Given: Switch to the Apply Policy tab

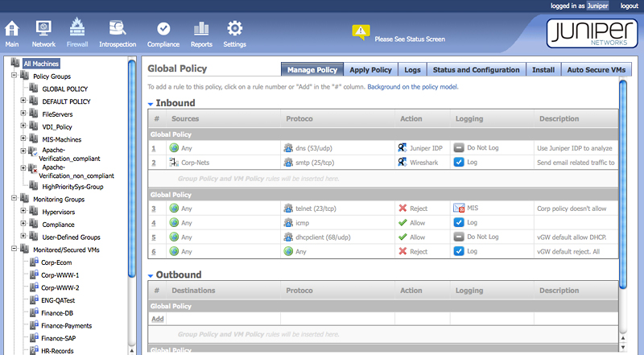Looking at the screenshot, I should 371,70.
